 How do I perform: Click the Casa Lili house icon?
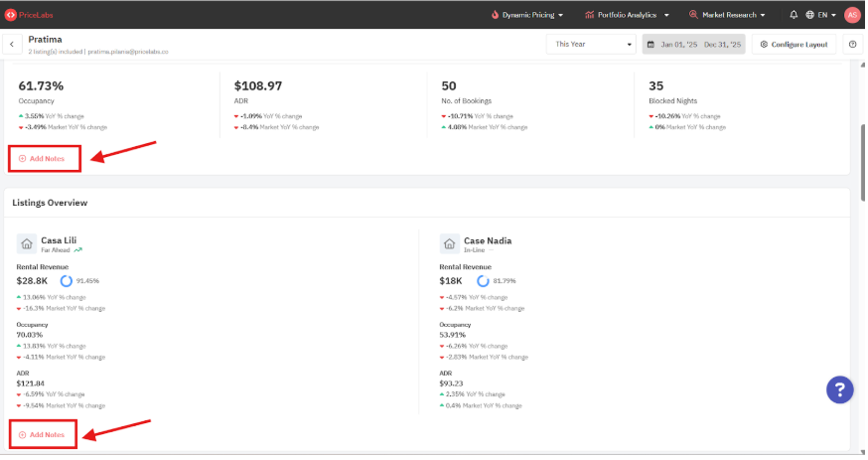pos(26,243)
